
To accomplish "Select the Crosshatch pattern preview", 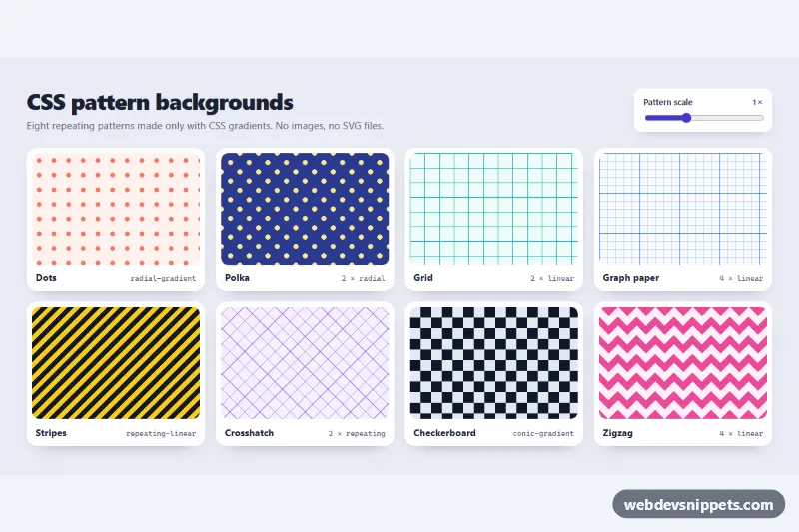I will pyautogui.click(x=305, y=363).
